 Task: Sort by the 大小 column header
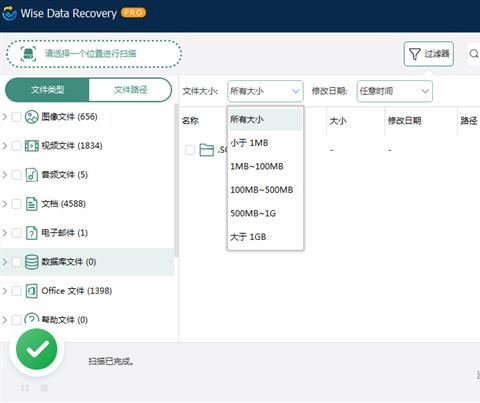click(338, 121)
